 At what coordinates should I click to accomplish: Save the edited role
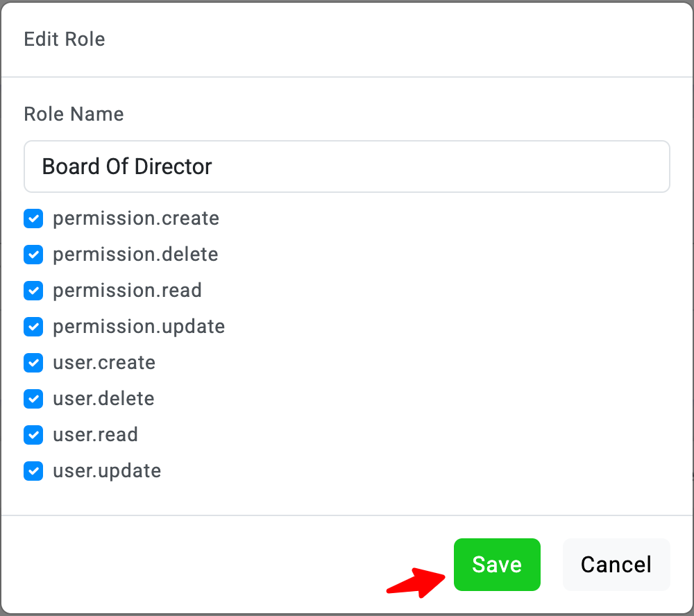pyautogui.click(x=497, y=565)
